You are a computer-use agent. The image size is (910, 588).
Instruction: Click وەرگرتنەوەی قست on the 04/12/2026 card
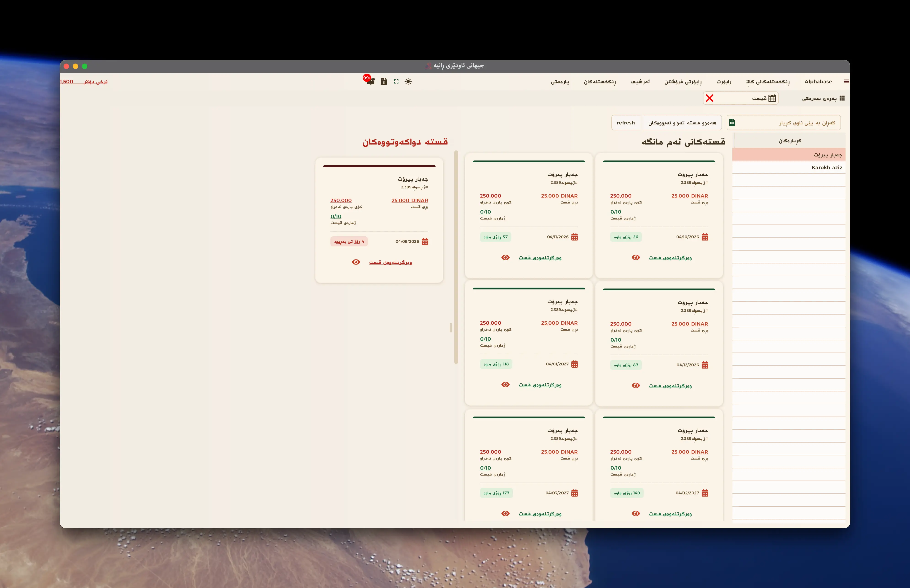tap(670, 386)
